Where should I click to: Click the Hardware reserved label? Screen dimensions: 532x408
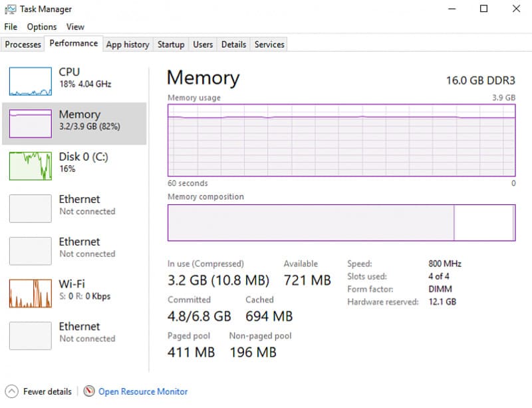point(383,302)
